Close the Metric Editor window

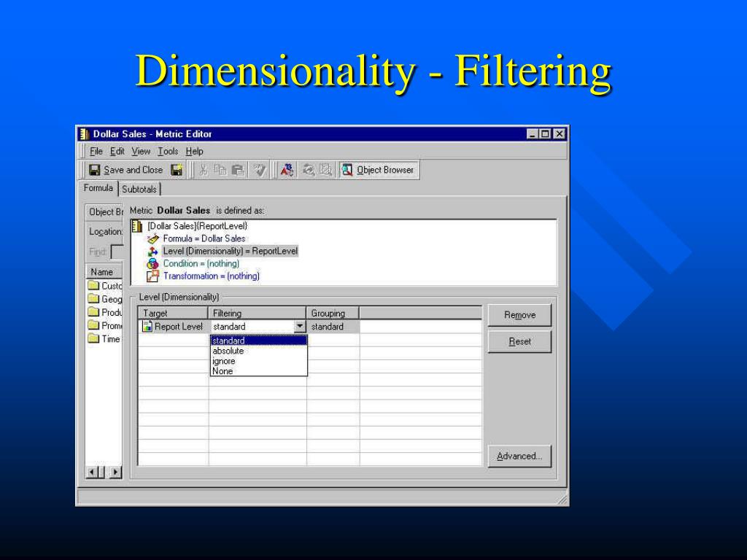coord(560,134)
